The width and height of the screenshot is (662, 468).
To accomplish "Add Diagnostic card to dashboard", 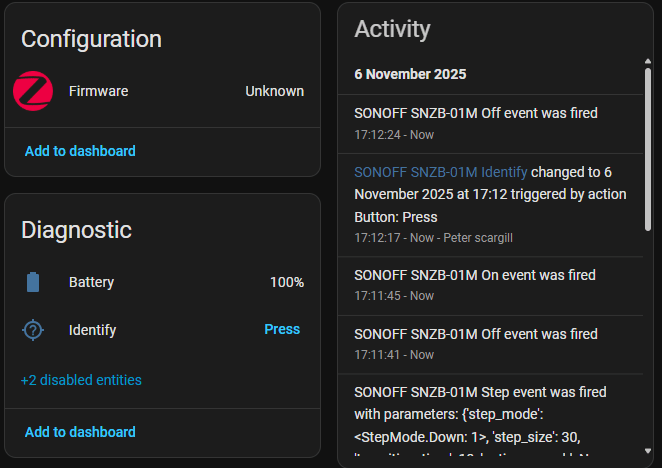I will (80, 432).
